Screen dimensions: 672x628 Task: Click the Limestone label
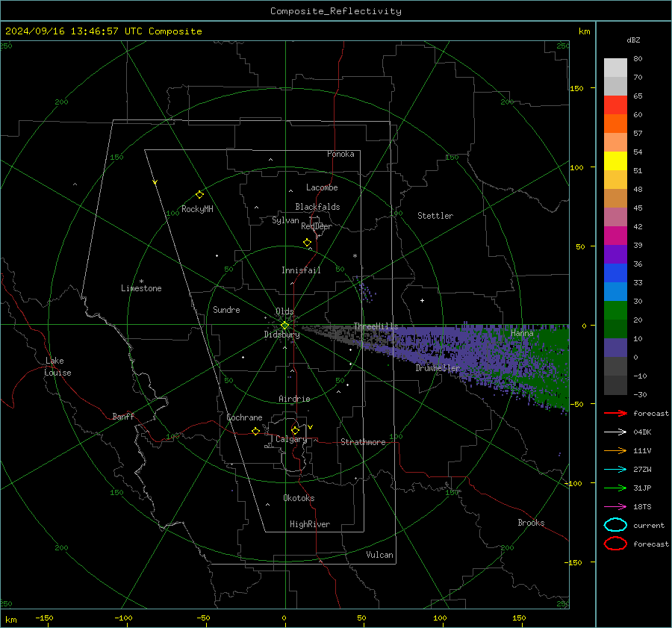click(x=141, y=288)
